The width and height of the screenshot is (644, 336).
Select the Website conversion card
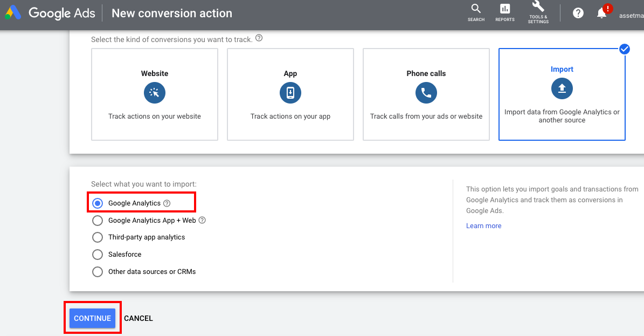pos(155,94)
